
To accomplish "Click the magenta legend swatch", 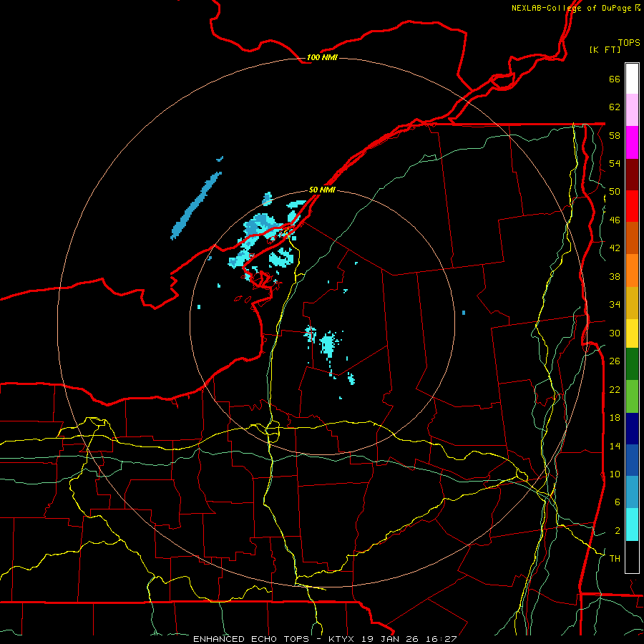I will click(x=632, y=142).
